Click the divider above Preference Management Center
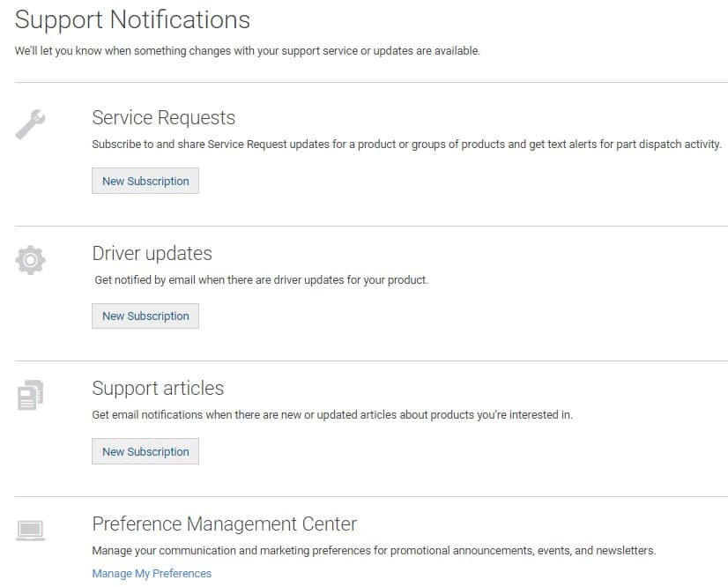This screenshot has width=728, height=587. [x=371, y=496]
